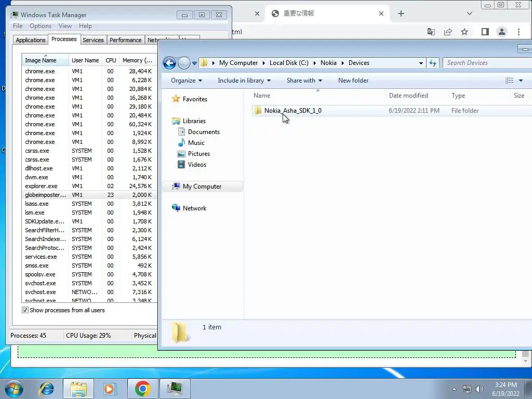This screenshot has width=532, height=399.
Task: Click Chrome share page icon
Action: click(x=448, y=32)
